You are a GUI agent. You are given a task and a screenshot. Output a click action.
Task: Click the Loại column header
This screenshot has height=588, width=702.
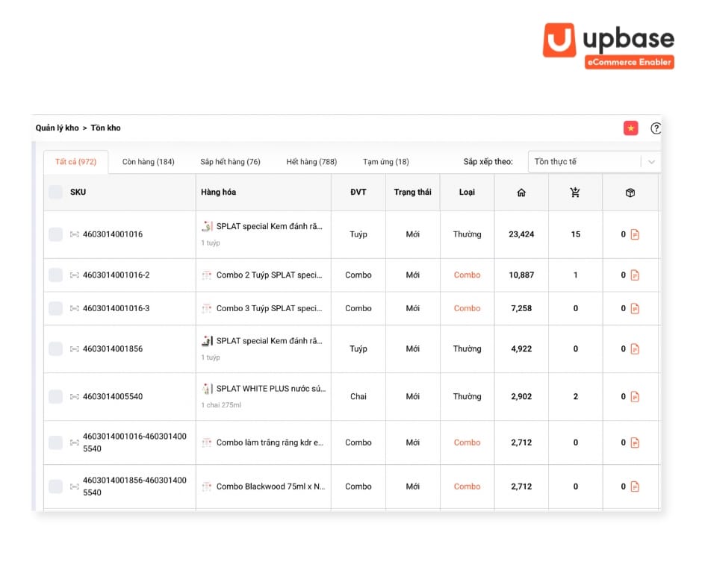pos(467,192)
